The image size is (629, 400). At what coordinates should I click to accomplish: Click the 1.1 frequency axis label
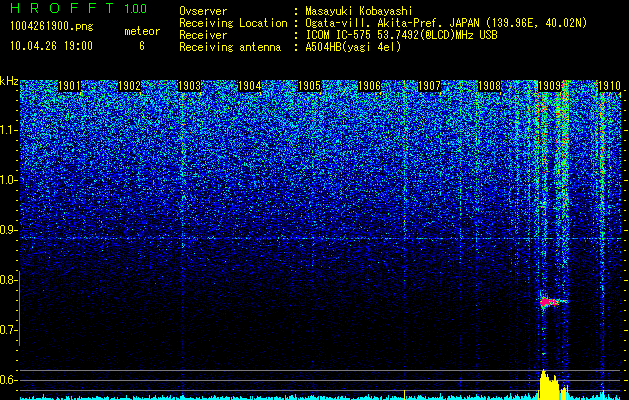click(8, 130)
